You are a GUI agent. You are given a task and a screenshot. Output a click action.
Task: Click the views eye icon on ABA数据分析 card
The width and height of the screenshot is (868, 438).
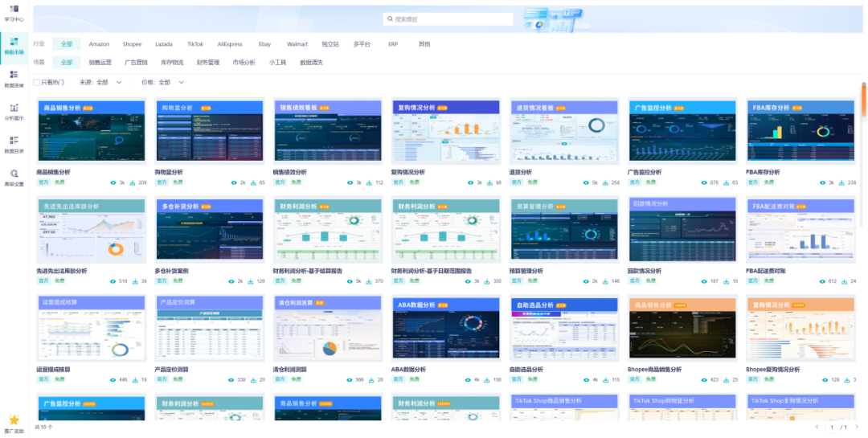469,380
